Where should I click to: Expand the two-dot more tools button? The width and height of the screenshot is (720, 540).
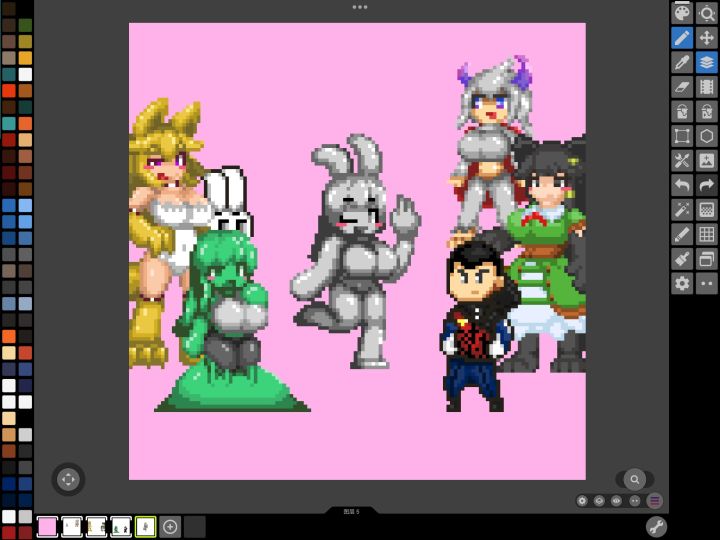[x=706, y=283]
